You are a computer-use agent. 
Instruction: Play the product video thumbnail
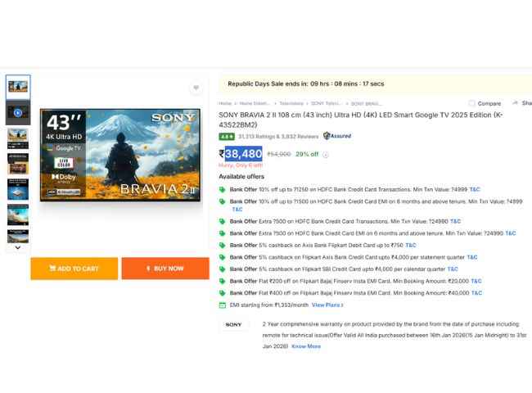(x=18, y=111)
